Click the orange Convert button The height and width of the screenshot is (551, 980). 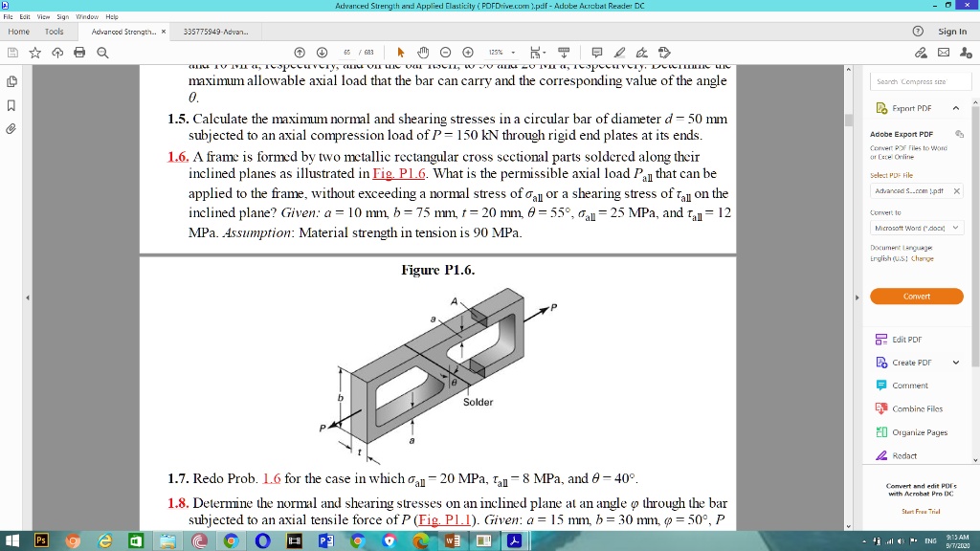916,297
